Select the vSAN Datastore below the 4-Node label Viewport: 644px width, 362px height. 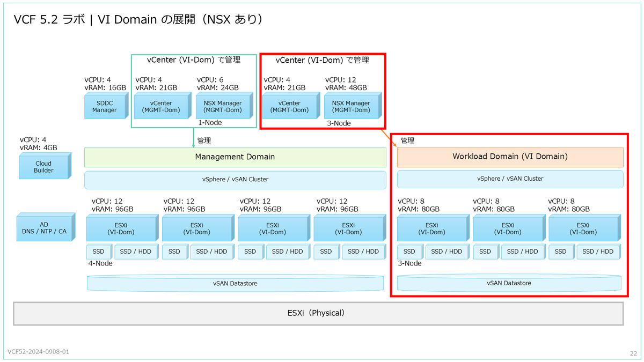coord(235,283)
